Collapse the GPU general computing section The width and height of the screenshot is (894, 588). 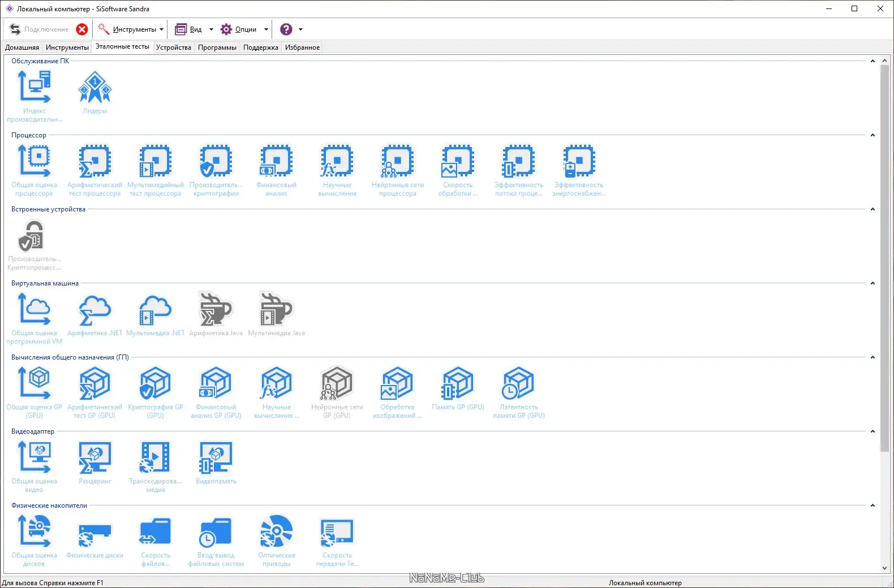(x=872, y=357)
